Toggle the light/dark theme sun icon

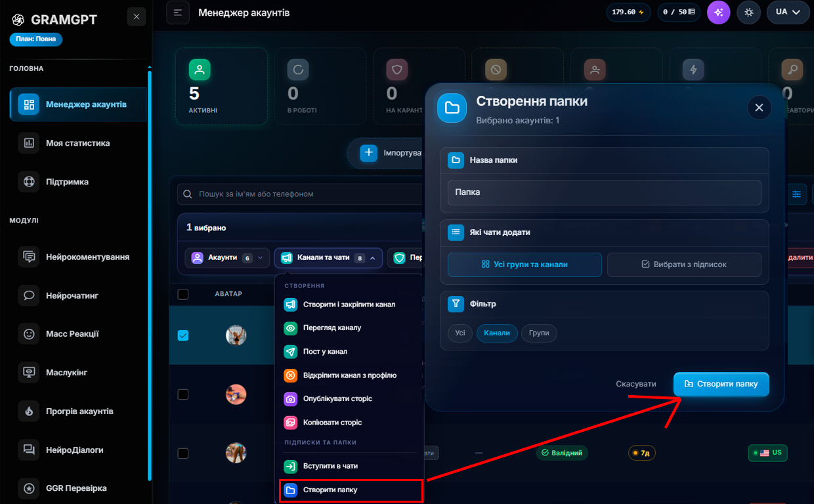point(748,12)
